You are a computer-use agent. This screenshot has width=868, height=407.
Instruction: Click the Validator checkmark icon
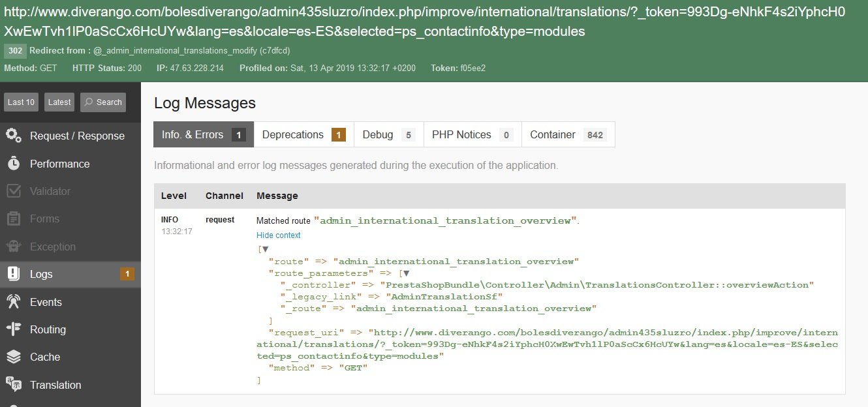14,191
